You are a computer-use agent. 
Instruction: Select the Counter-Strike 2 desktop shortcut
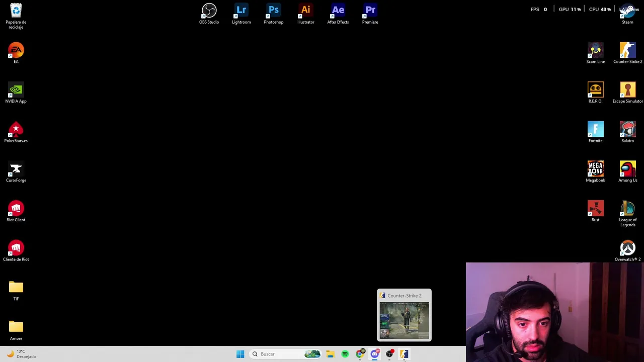(628, 52)
